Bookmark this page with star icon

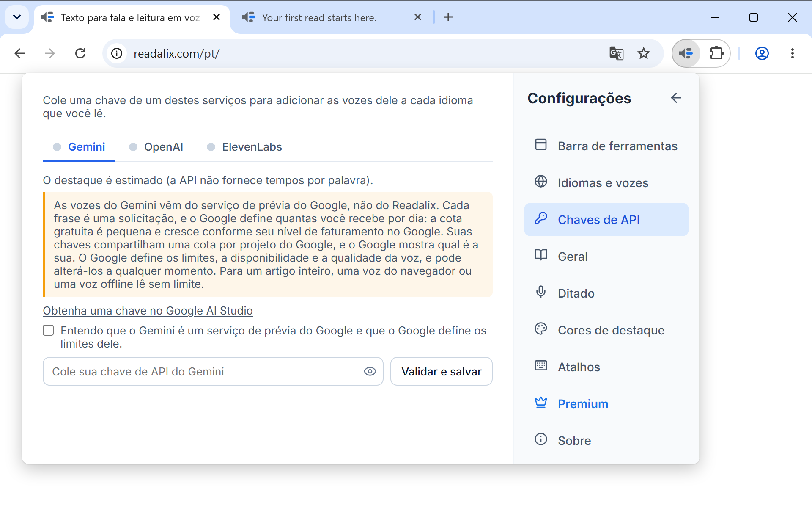point(644,53)
